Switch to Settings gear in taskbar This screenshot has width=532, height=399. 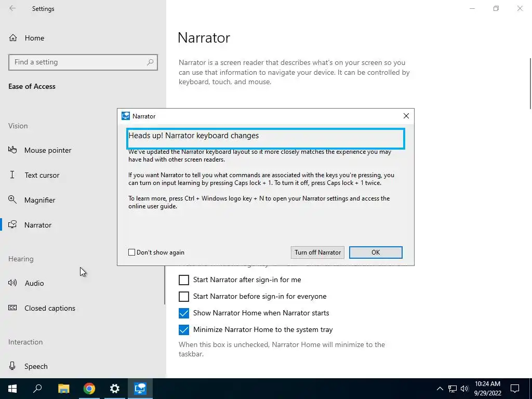point(115,389)
